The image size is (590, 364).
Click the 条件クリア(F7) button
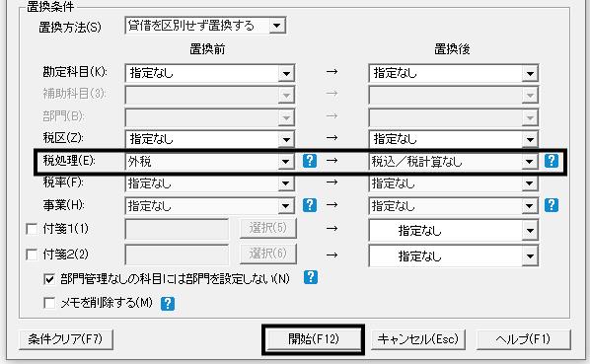click(65, 339)
